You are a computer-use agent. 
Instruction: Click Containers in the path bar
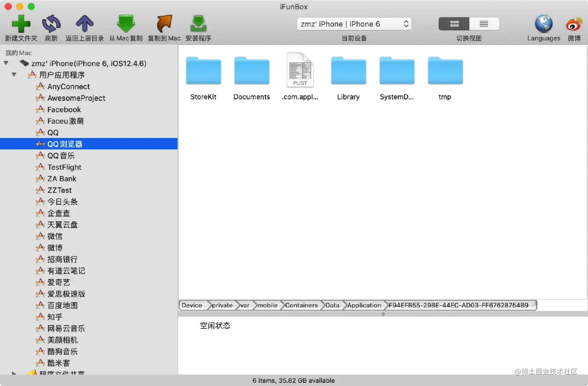click(301, 305)
